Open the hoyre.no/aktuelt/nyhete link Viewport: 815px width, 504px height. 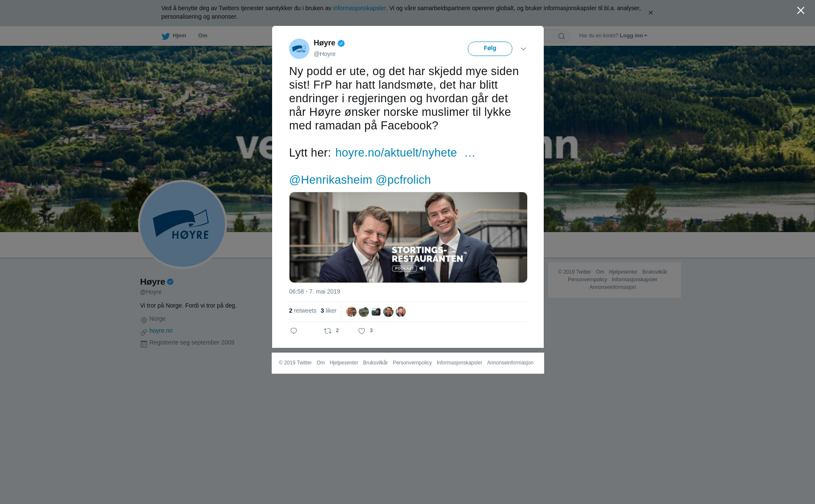396,153
